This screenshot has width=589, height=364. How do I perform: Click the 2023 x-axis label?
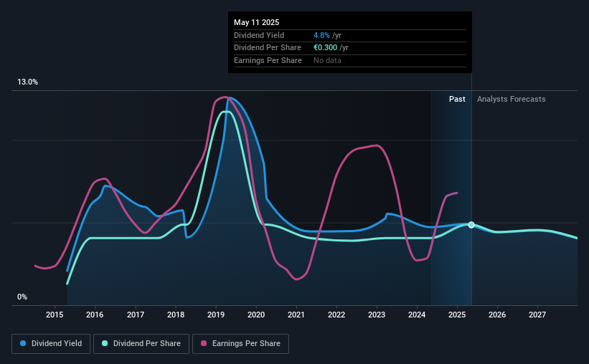[377, 315]
